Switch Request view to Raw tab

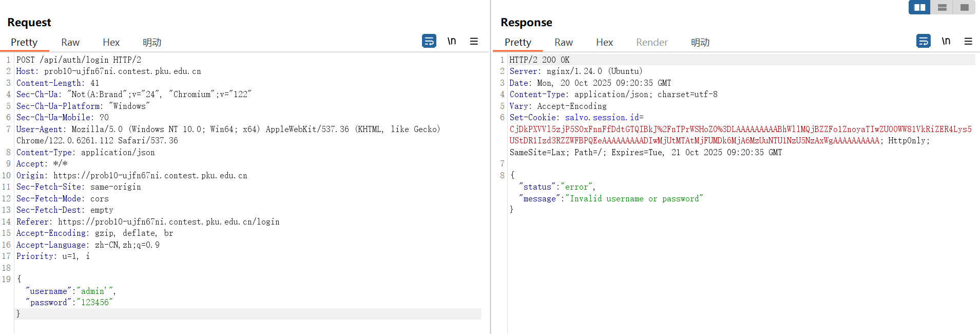70,43
